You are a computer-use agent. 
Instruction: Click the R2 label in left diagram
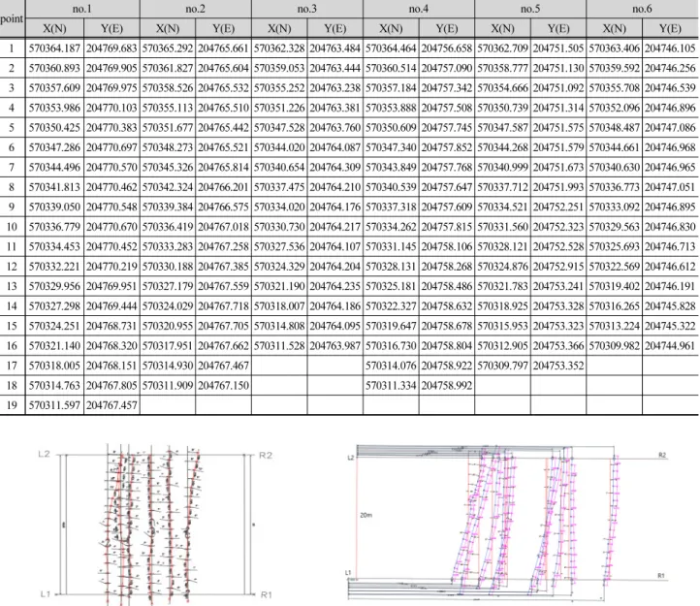[266, 456]
